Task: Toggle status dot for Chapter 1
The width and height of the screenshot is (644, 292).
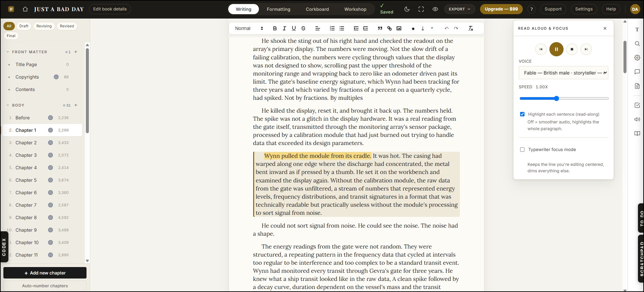Action: 50,130
